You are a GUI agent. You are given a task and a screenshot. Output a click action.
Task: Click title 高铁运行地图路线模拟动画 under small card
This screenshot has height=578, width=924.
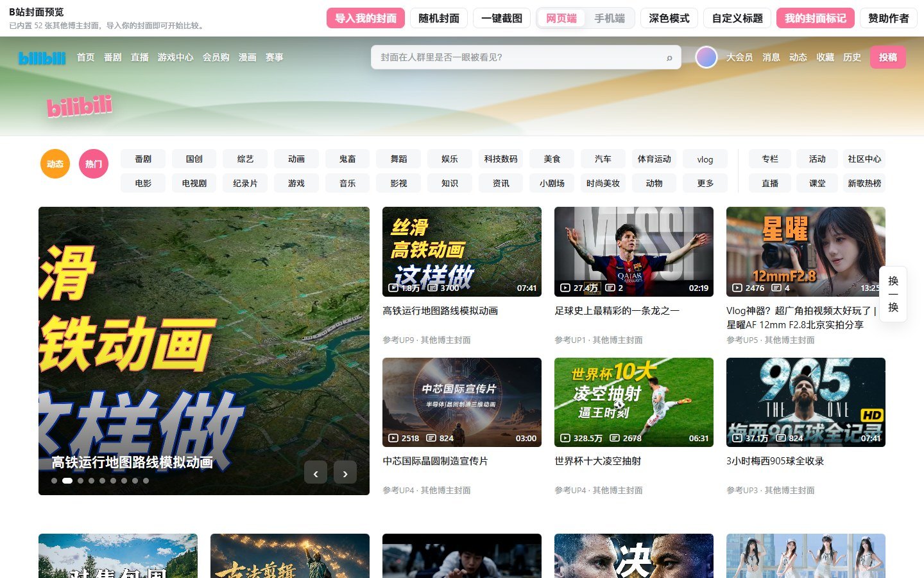coord(440,311)
